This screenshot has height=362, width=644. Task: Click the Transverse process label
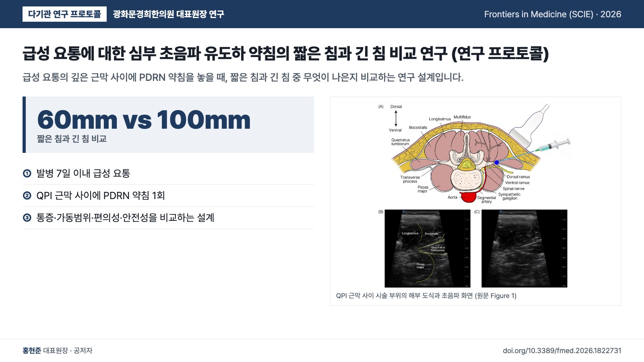click(410, 179)
